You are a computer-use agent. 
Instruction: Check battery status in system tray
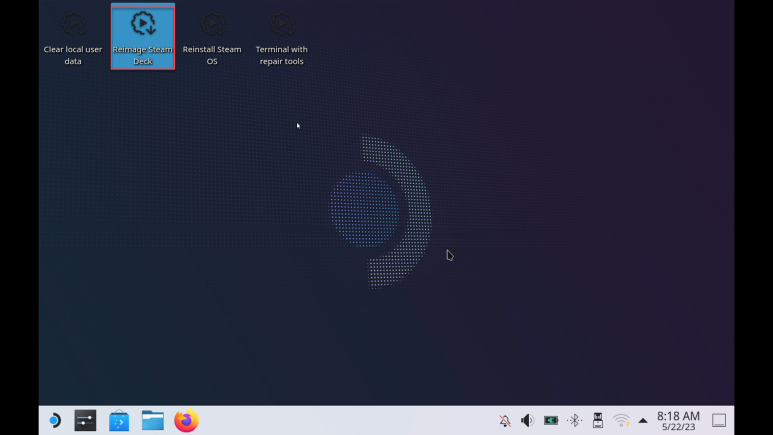click(551, 420)
